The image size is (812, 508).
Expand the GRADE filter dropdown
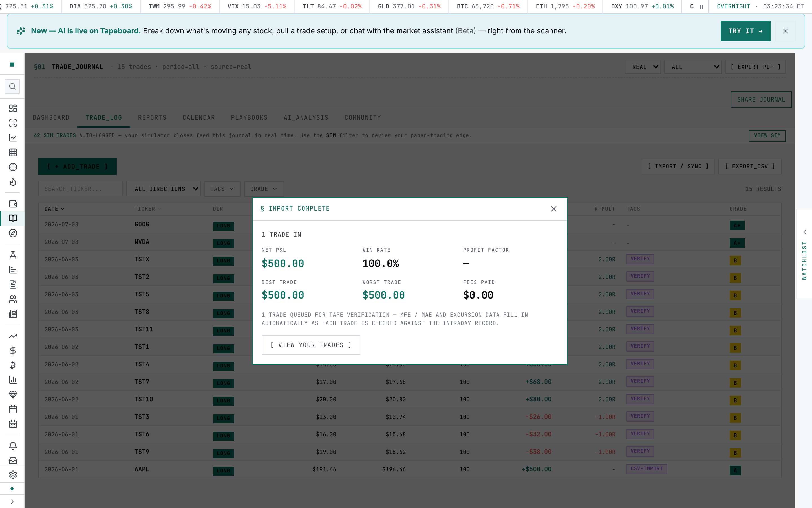coord(264,189)
